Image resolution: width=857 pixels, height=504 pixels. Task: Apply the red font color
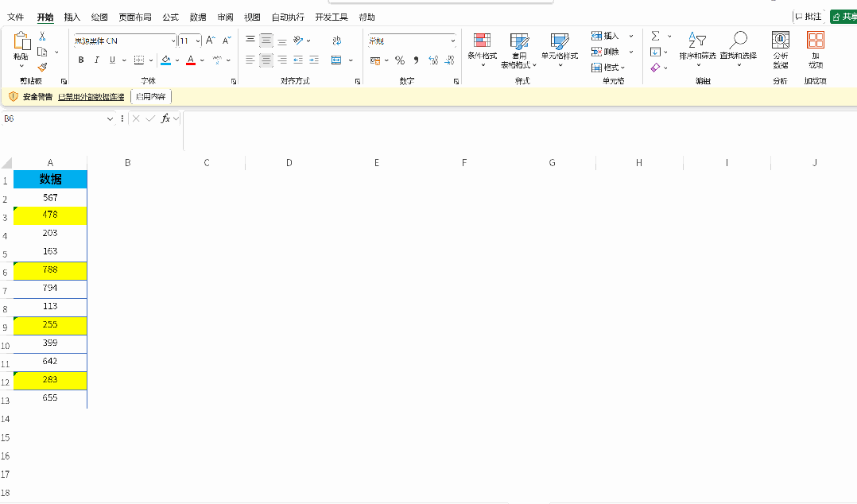click(x=191, y=60)
